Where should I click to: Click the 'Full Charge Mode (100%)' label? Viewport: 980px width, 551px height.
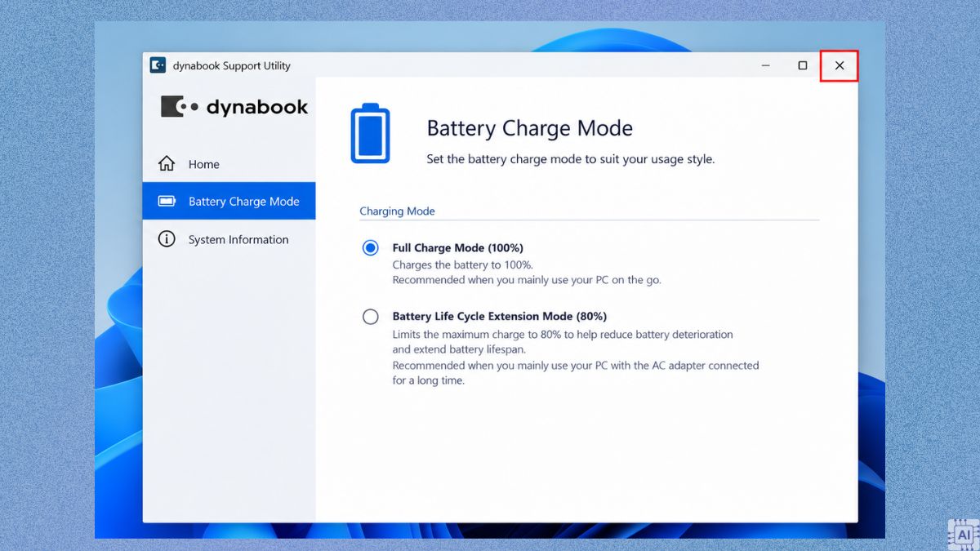click(458, 247)
